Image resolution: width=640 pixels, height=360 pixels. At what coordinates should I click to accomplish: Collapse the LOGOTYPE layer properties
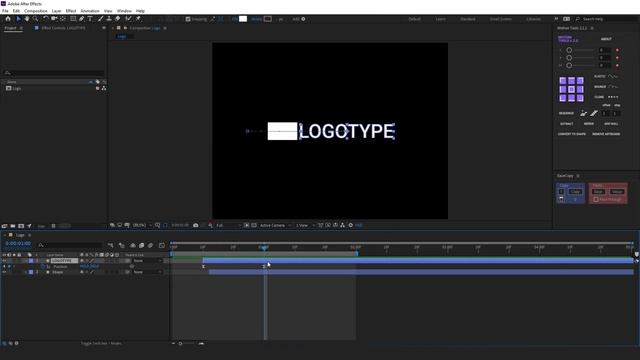coord(25,260)
